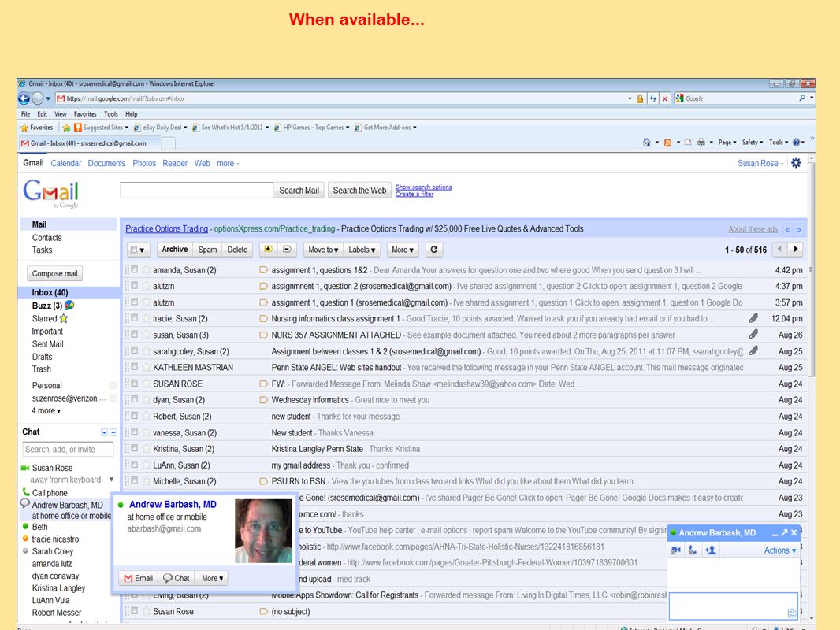Open Documents in Google top bar
This screenshot has height=630, width=840.
(x=106, y=163)
